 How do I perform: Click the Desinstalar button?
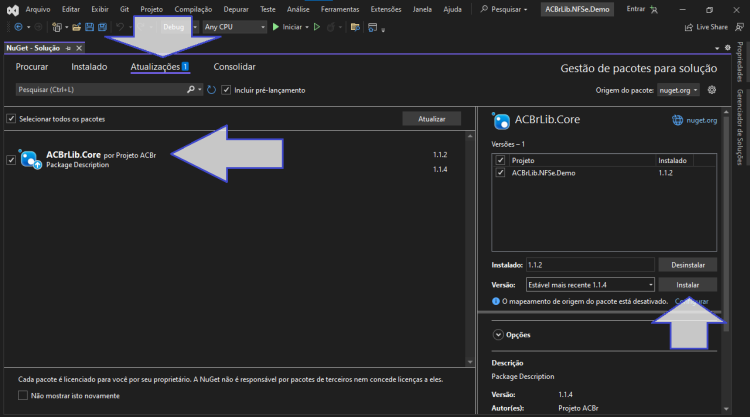688,264
